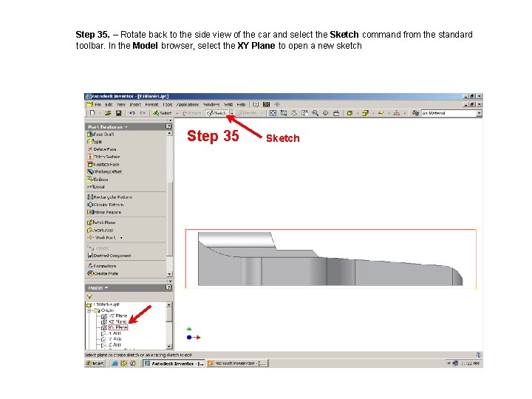Click the Zoom Selected icon
This screenshot has height=399, width=532.
point(304,113)
